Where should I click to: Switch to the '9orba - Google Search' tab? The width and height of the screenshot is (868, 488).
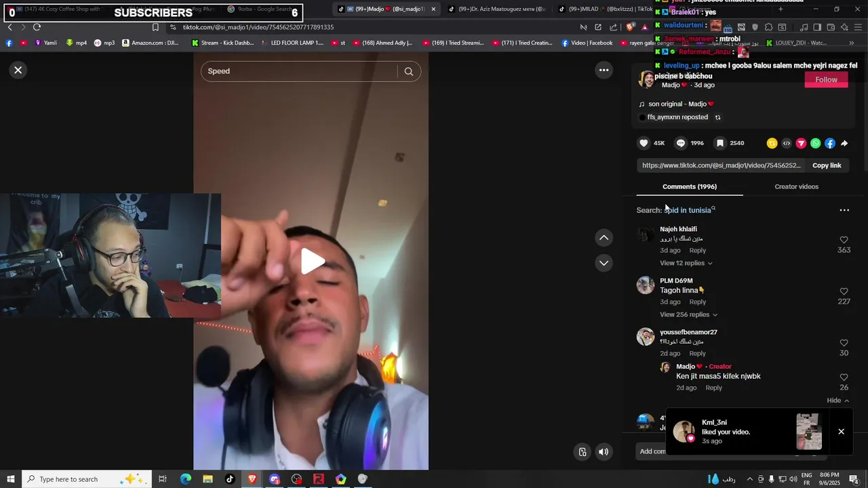(262, 9)
